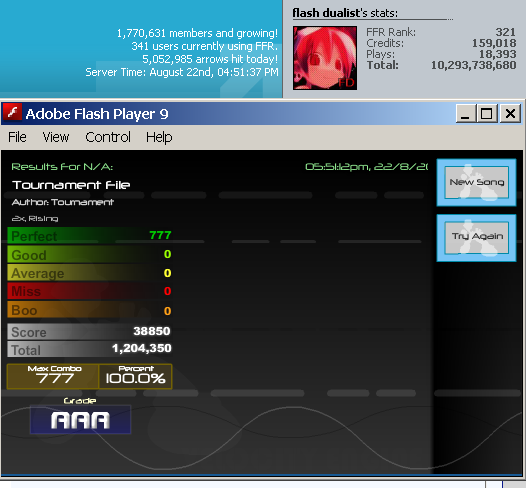The image size is (526, 488).
Task: Click the Try Again button
Action: tap(476, 237)
